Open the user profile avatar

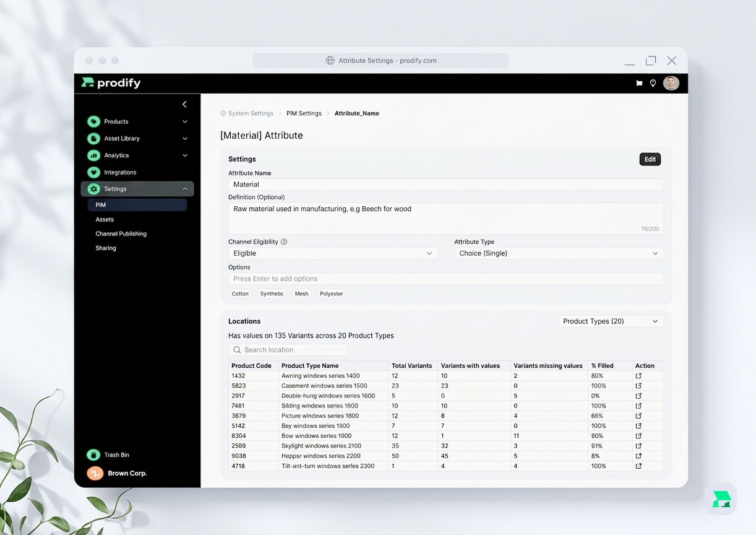tap(671, 83)
